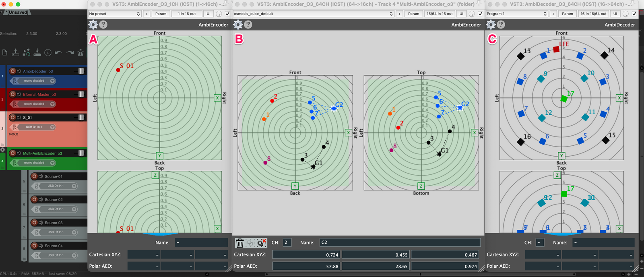
Task: Select the S 01 source dot in window A
Action: click(x=118, y=70)
